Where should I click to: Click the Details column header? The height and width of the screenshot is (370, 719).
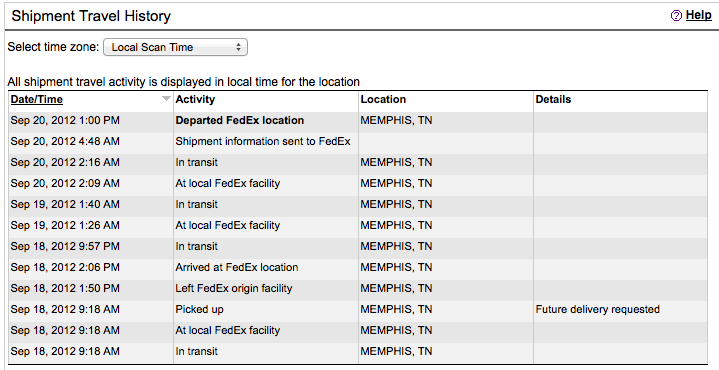[x=553, y=99]
